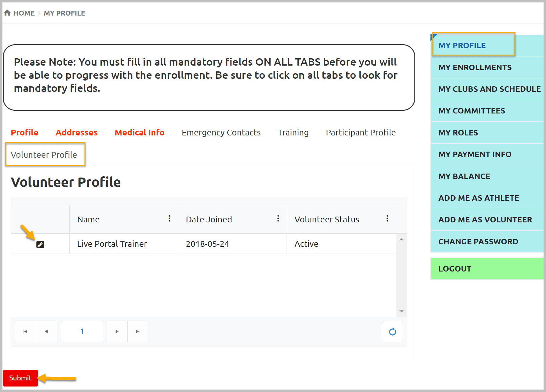This screenshot has width=546, height=392.
Task: Click CHANGE PASSWORD in sidebar
Action: [487, 242]
